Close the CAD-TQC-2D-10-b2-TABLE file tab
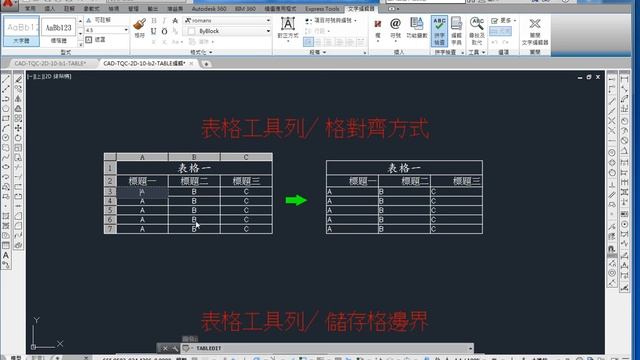The height and width of the screenshot is (360, 640). tap(191, 63)
